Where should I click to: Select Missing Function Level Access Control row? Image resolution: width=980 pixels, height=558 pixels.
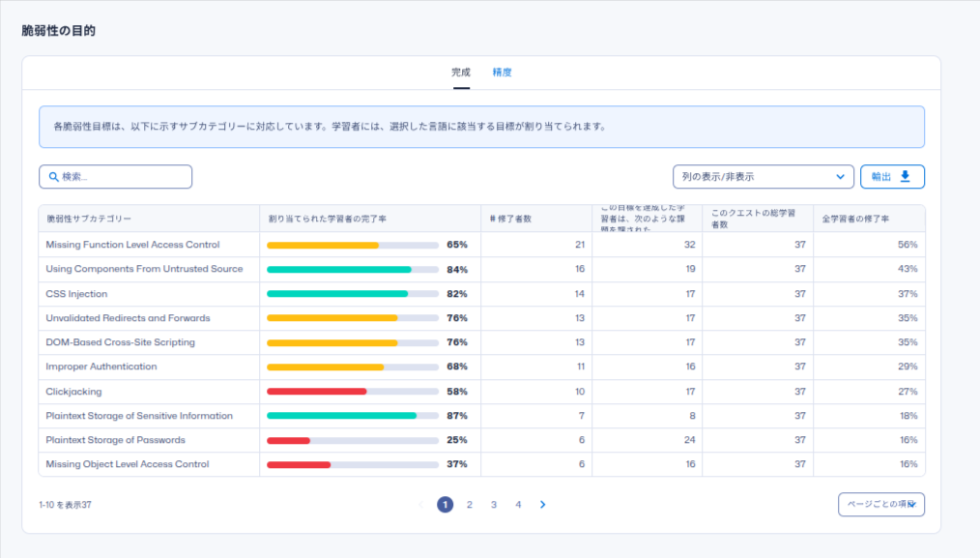[132, 245]
